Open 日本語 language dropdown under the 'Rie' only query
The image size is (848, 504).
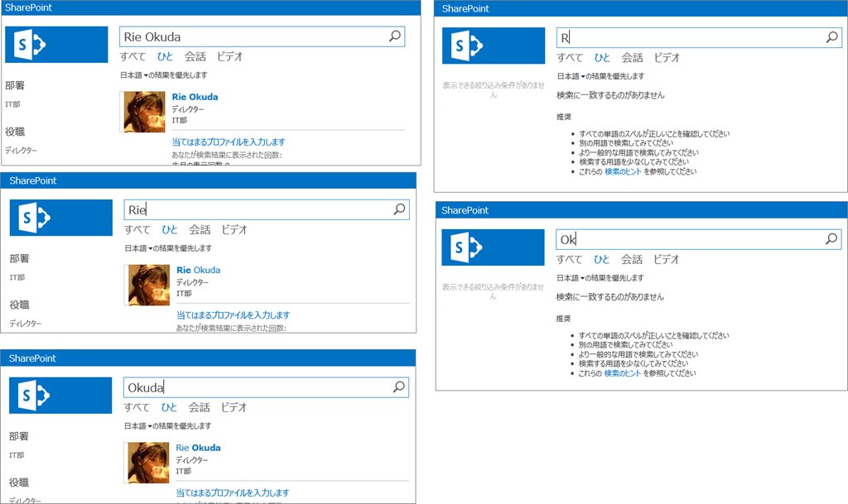138,248
